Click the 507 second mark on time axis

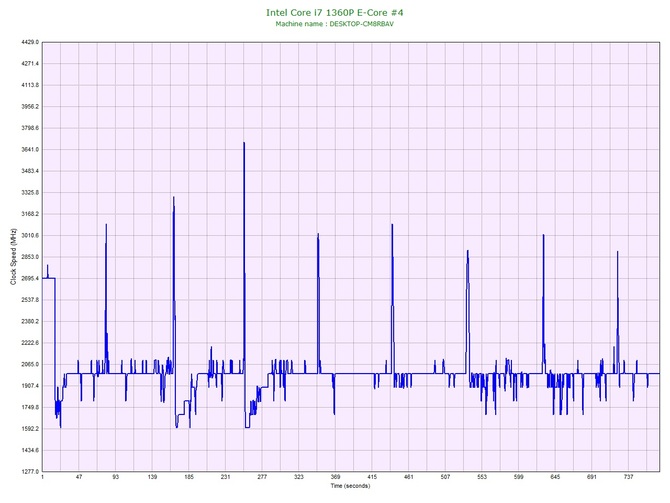[446, 478]
